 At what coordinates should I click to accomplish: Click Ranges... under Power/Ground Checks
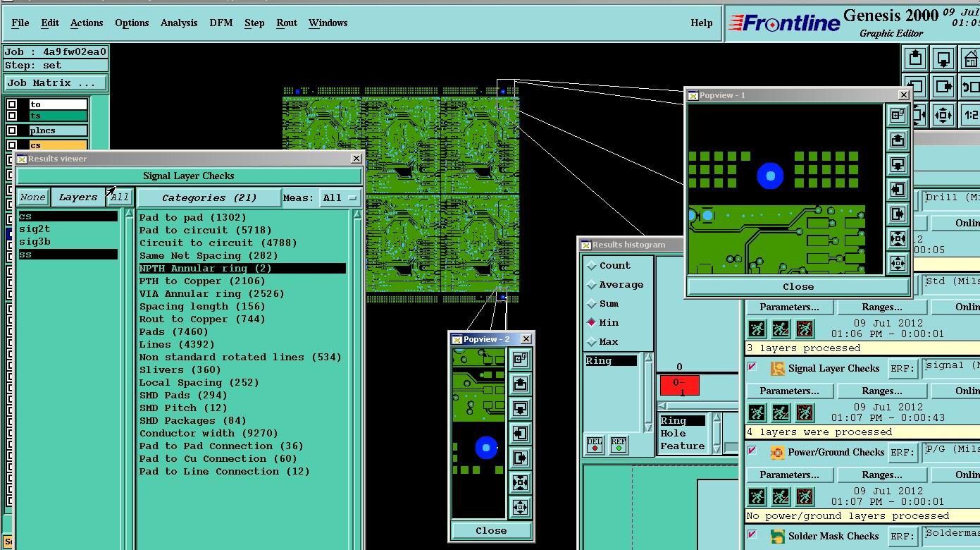point(881,475)
